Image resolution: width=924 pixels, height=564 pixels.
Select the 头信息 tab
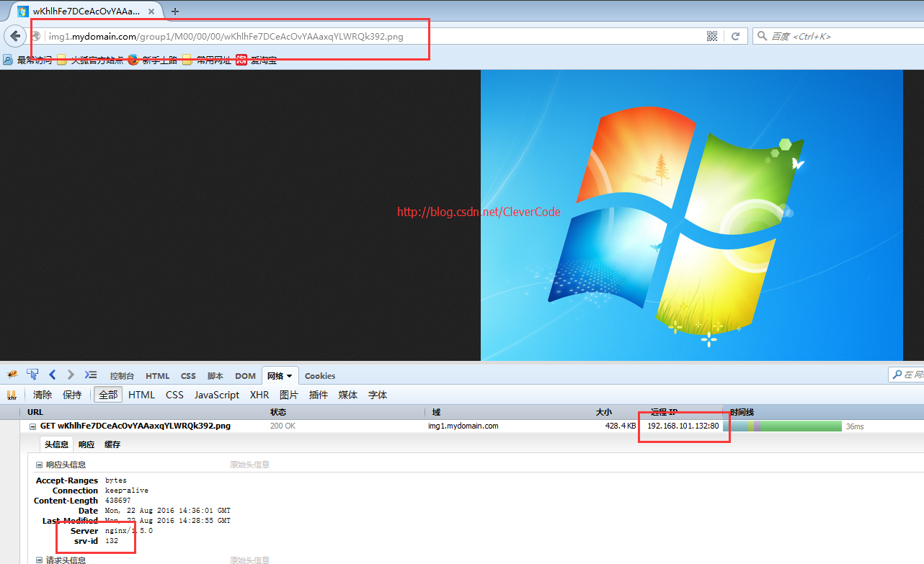click(x=56, y=444)
